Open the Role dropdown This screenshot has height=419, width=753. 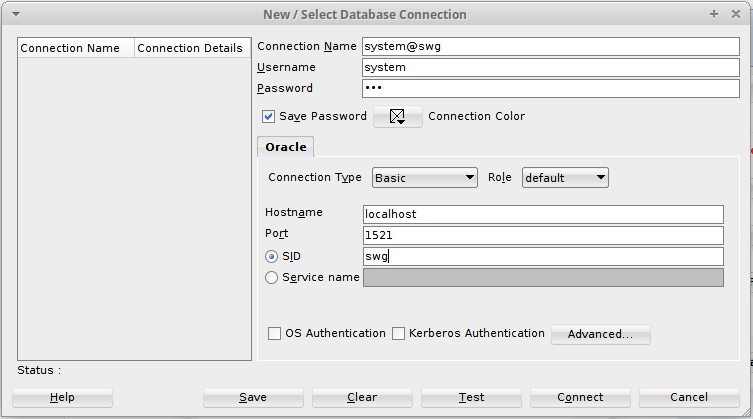click(565, 178)
